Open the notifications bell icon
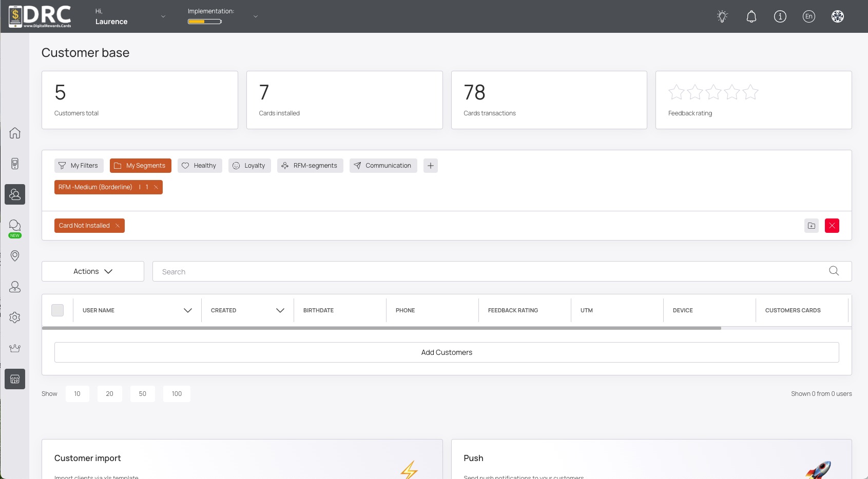 (751, 16)
